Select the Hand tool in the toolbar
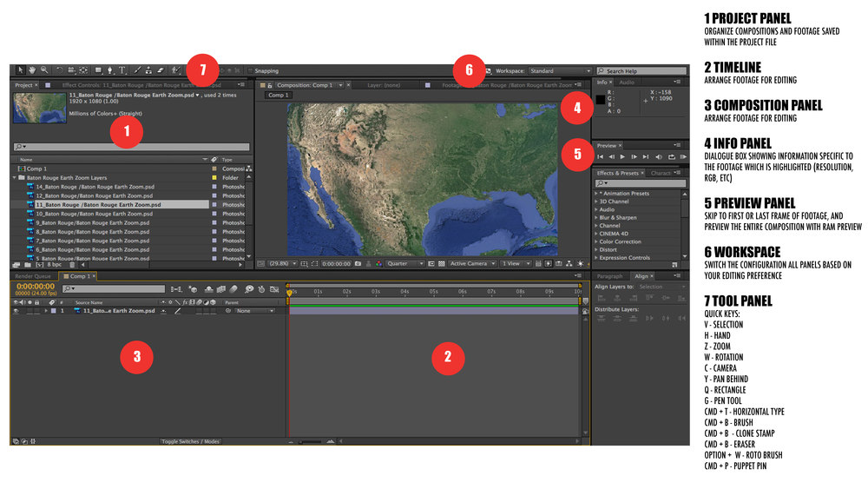 click(32, 70)
